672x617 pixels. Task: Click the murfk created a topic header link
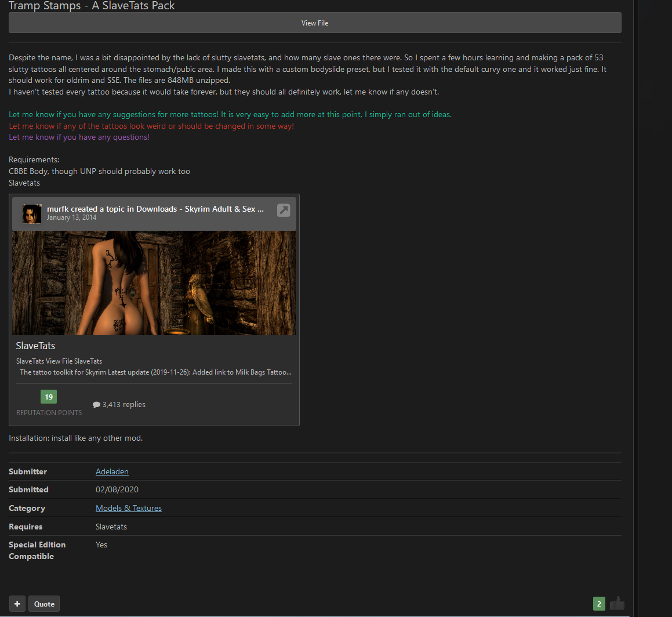[155, 209]
